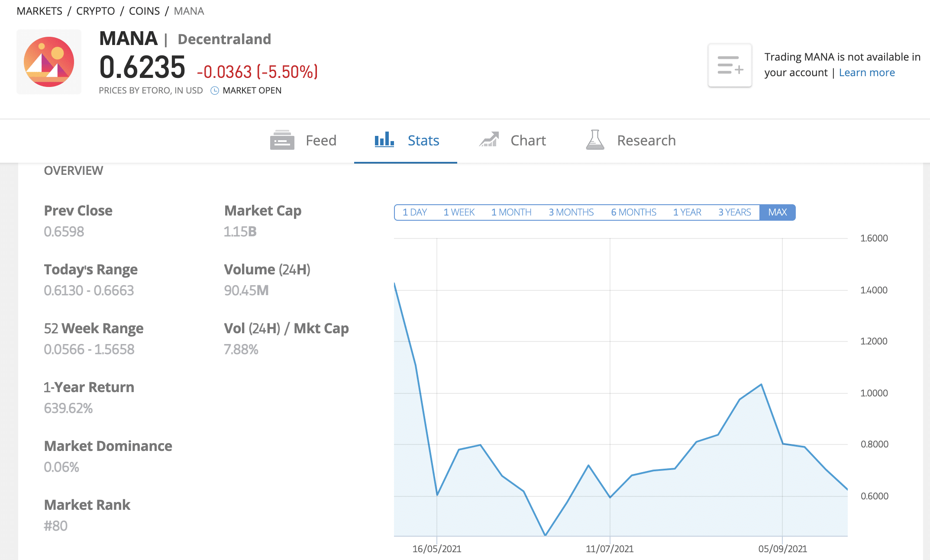Screen dimensions: 930x560
Task: Click the Stats bar-chart icon
Action: pyautogui.click(x=384, y=140)
